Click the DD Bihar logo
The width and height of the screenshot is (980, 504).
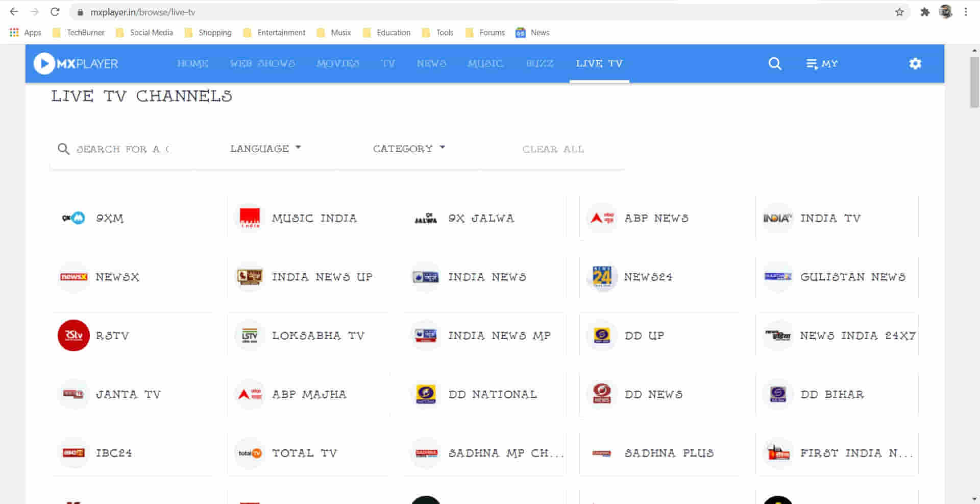(x=778, y=394)
